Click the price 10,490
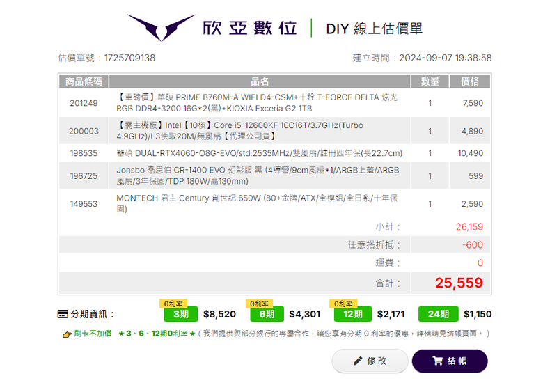 (x=471, y=153)
